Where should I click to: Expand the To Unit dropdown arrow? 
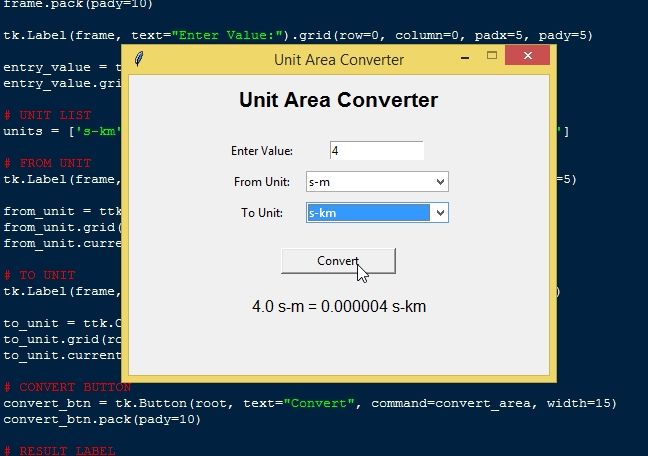(440, 213)
